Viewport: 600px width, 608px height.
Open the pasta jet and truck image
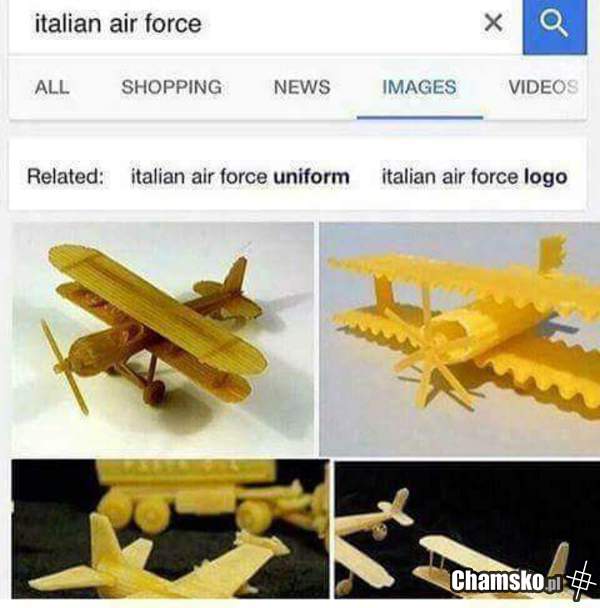[x=170, y=529]
